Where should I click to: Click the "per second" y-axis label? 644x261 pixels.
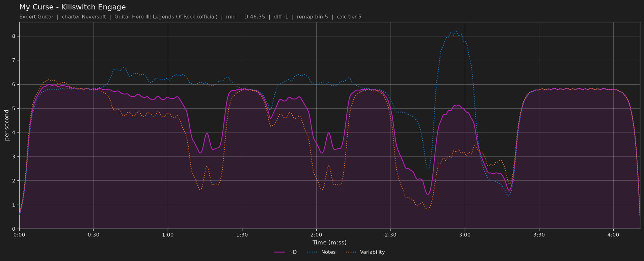click(x=7, y=125)
